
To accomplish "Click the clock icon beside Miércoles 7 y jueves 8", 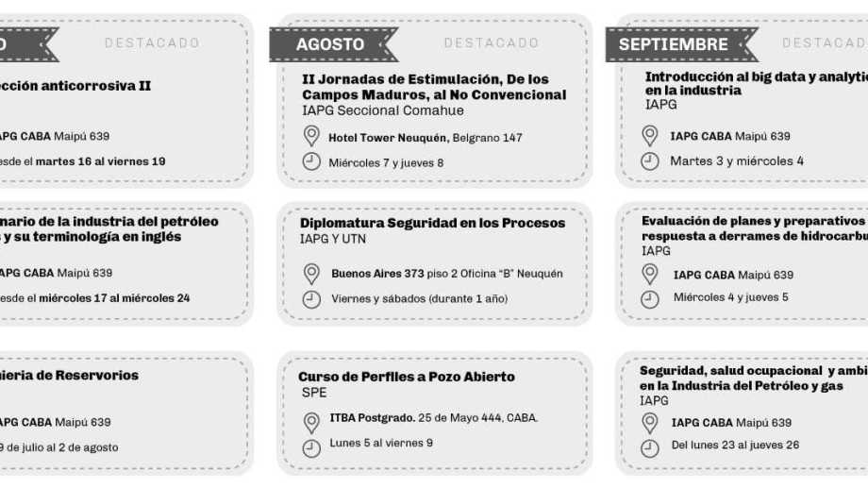I will (x=311, y=161).
